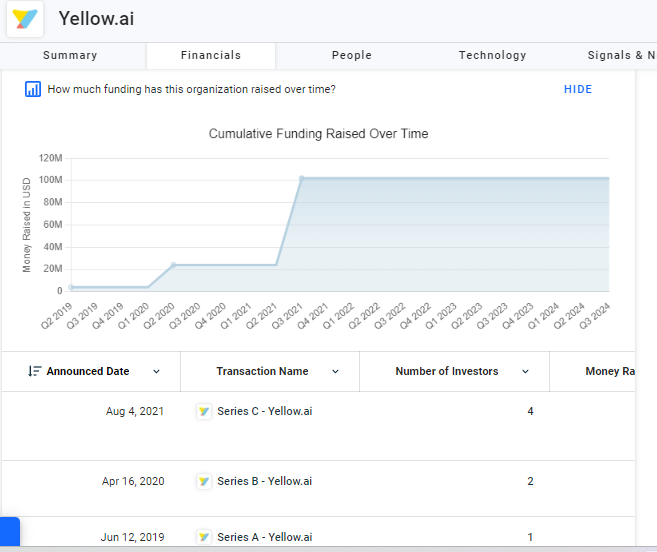The image size is (657, 552).
Task: Click the Q2 2019 starting data point
Action: pos(71,287)
